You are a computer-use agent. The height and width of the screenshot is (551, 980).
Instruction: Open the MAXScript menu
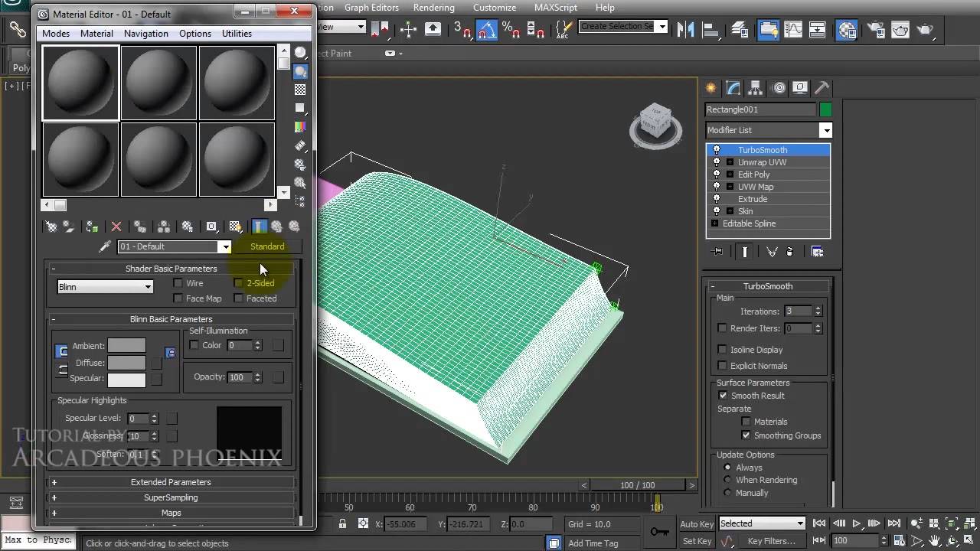click(556, 8)
